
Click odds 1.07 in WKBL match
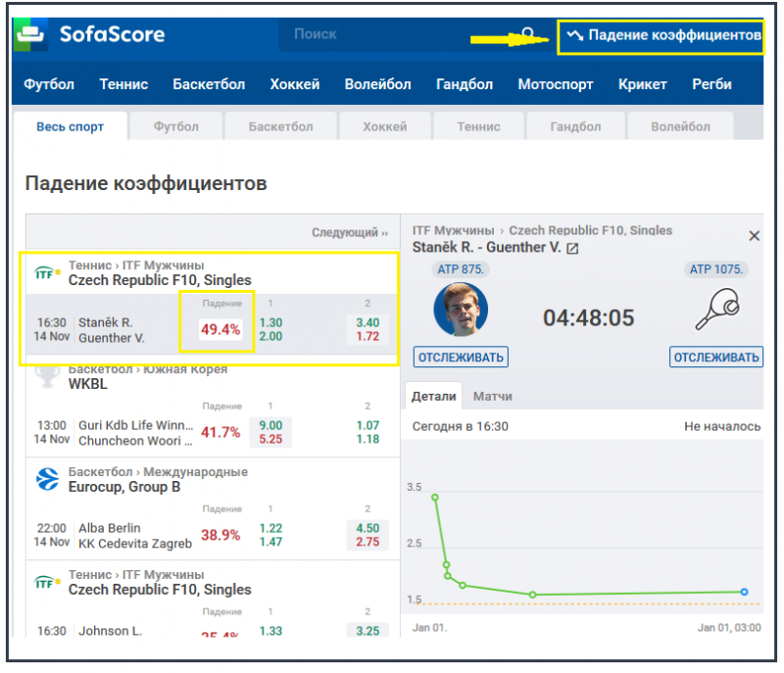(x=367, y=425)
